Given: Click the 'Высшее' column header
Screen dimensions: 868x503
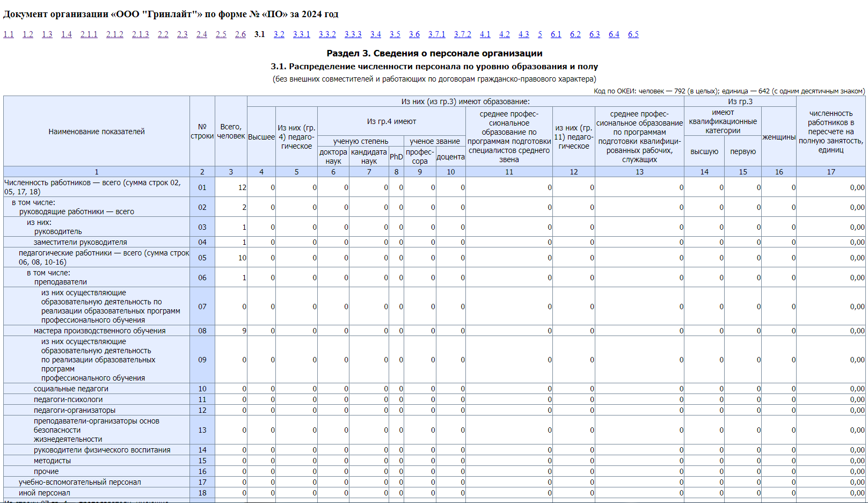Looking at the screenshot, I should click(261, 137).
